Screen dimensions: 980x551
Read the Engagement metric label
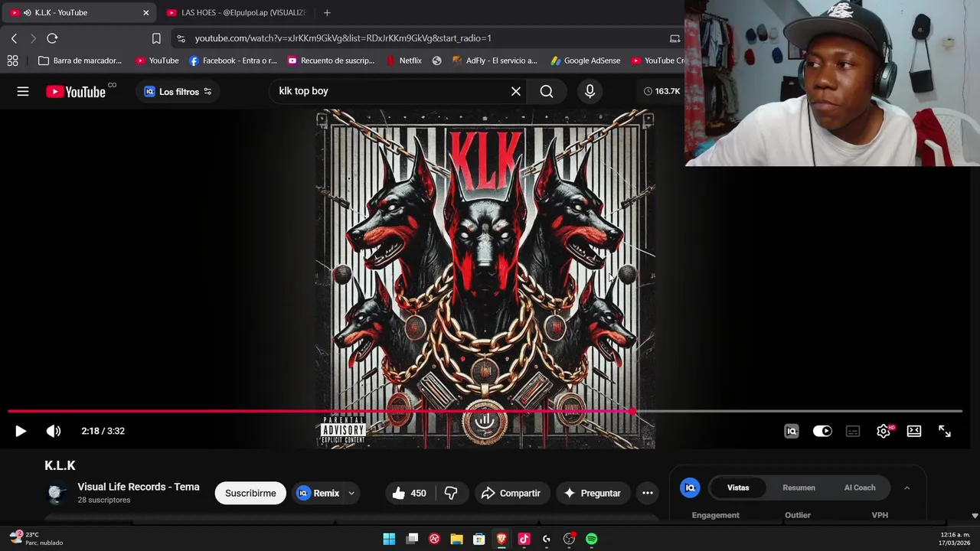coord(715,515)
